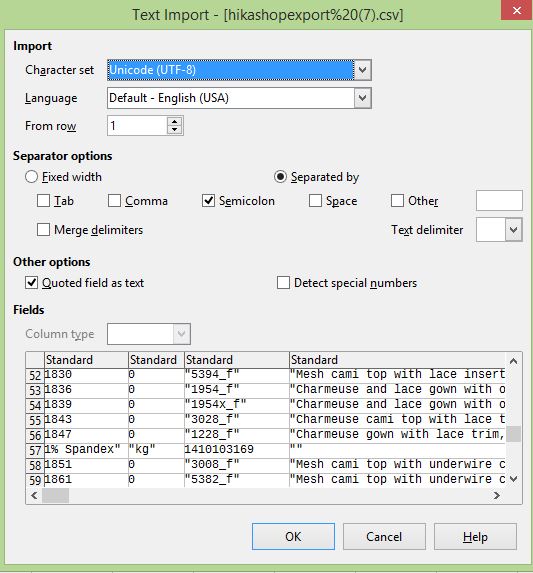The width and height of the screenshot is (533, 573).
Task: Click cell "5394_f" in preview
Action: point(237,375)
